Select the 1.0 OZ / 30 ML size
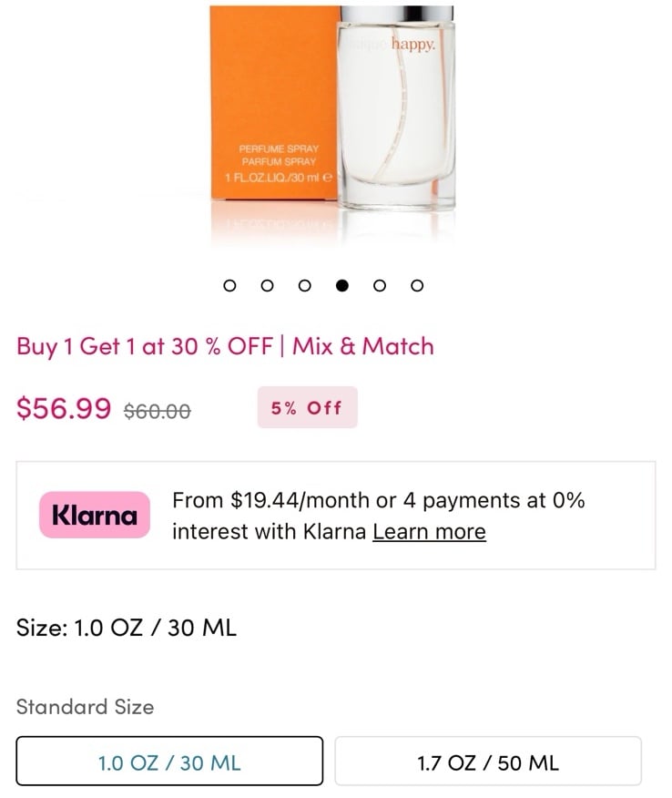672x798 pixels. (169, 761)
